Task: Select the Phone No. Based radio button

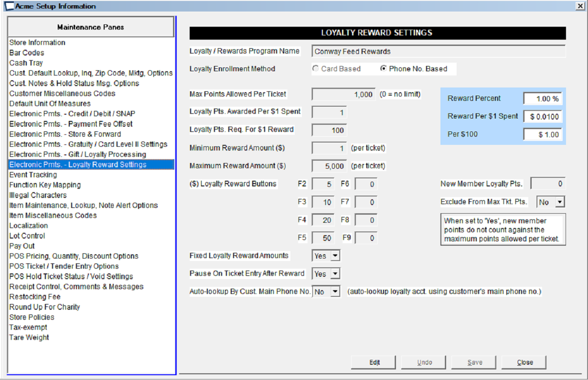Action: point(383,69)
